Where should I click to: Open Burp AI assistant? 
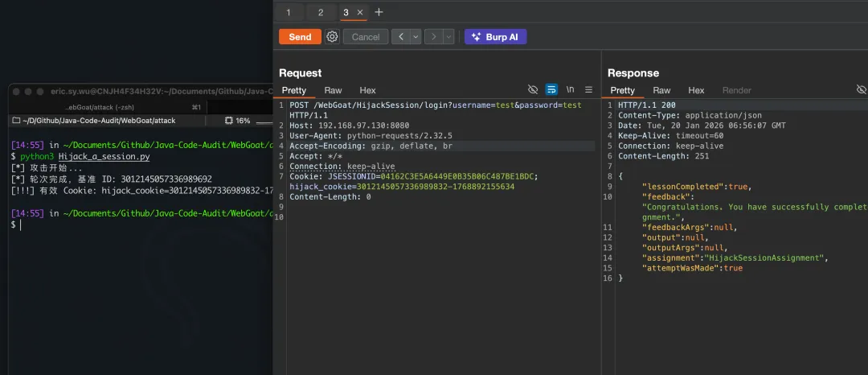pyautogui.click(x=495, y=36)
